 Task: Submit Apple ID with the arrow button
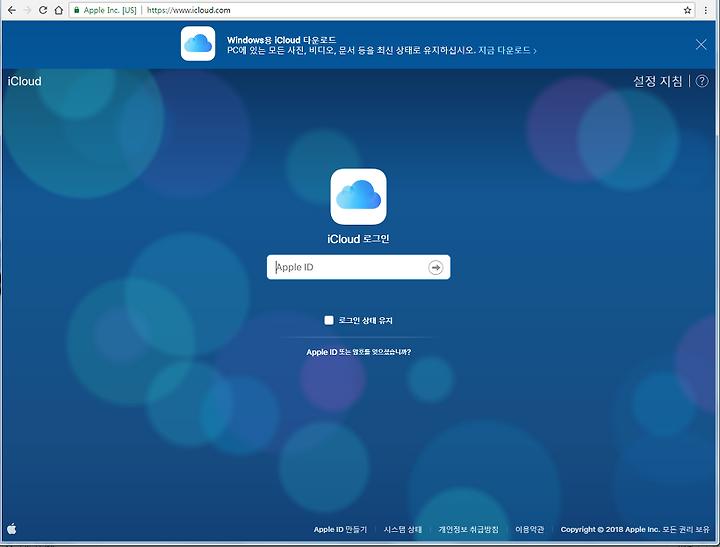pyautogui.click(x=435, y=267)
